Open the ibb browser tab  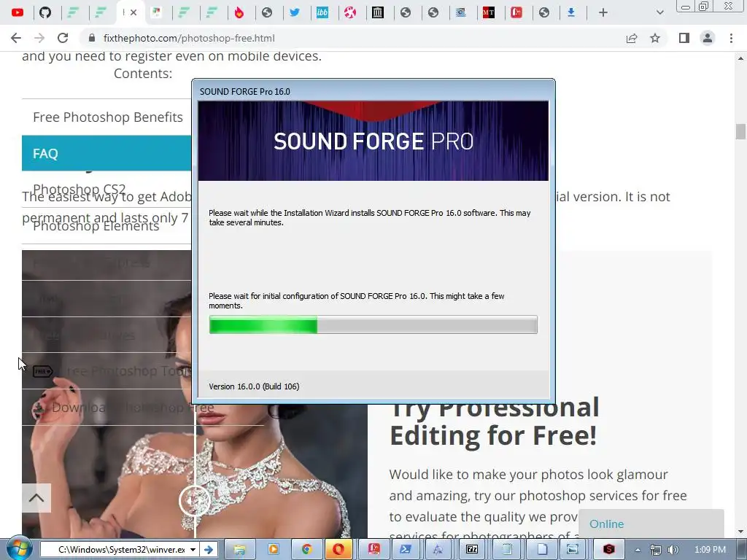(322, 12)
